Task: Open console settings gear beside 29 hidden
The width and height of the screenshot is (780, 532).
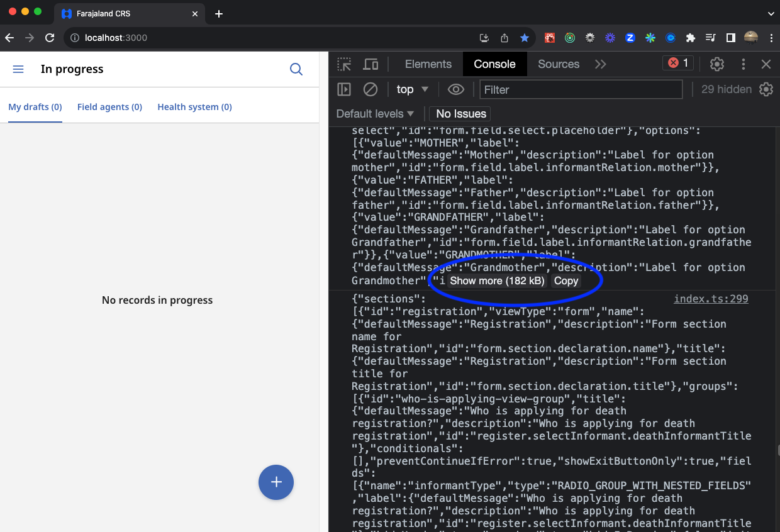Action: coord(766,89)
